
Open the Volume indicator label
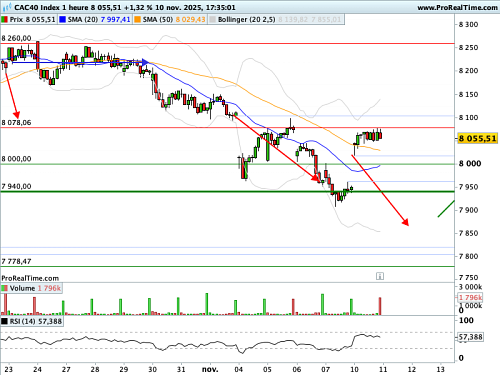[22, 288]
